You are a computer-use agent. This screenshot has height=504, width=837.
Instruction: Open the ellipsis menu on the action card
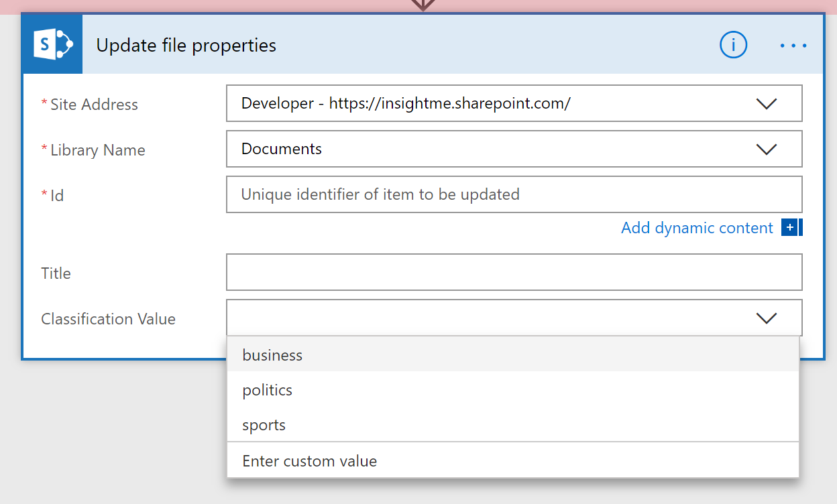click(793, 45)
